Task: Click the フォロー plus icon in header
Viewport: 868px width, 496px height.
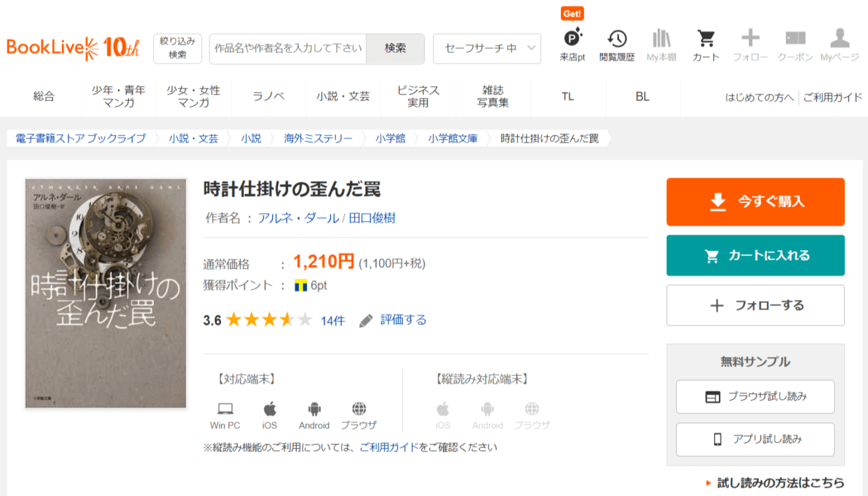Action: [750, 39]
